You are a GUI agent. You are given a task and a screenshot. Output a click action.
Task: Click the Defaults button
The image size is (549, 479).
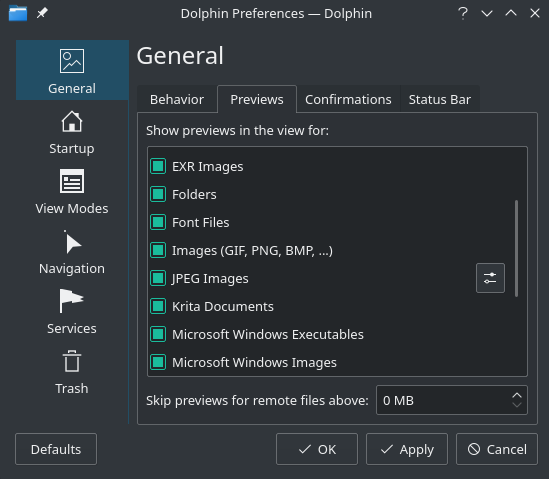pos(56,449)
